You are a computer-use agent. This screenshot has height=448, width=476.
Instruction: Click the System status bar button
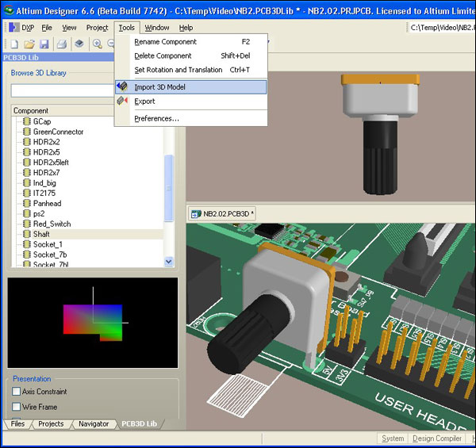pos(393,438)
